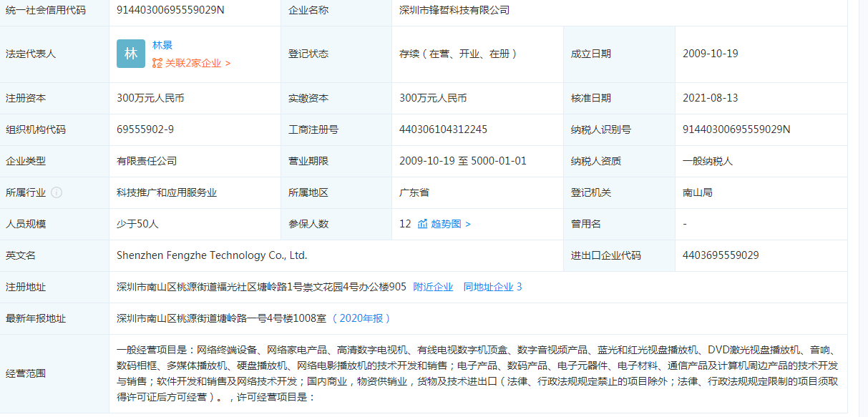868x417 pixels.
Task: Click business registration number 440306104312245
Action: [443, 129]
